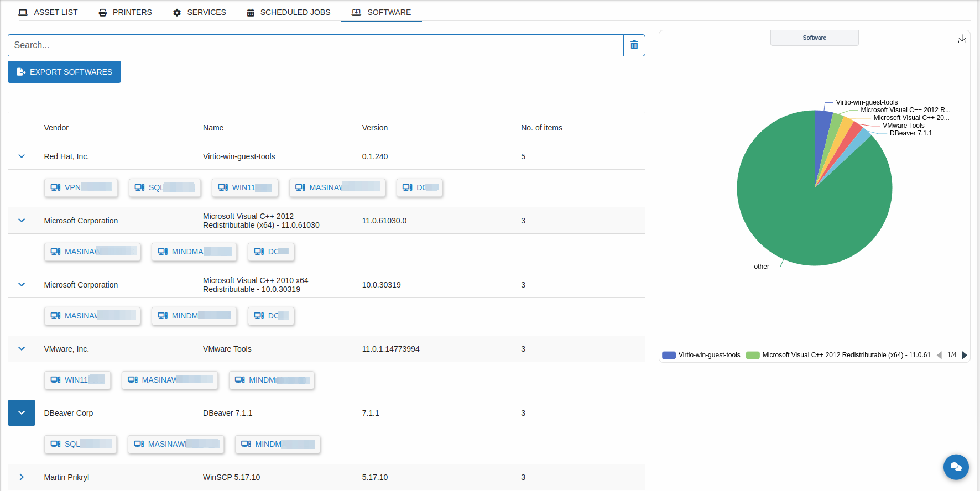Click the WIN11 computer chip under VMware Tools
The width and height of the screenshot is (980, 491).
tap(77, 380)
